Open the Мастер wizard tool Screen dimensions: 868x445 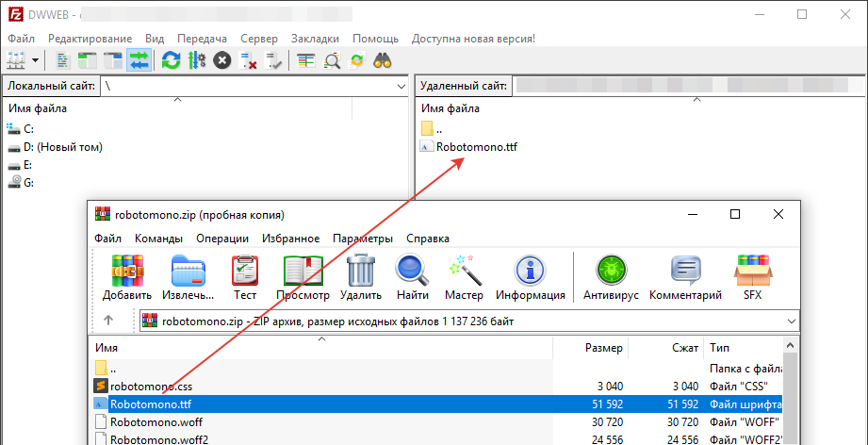(464, 278)
